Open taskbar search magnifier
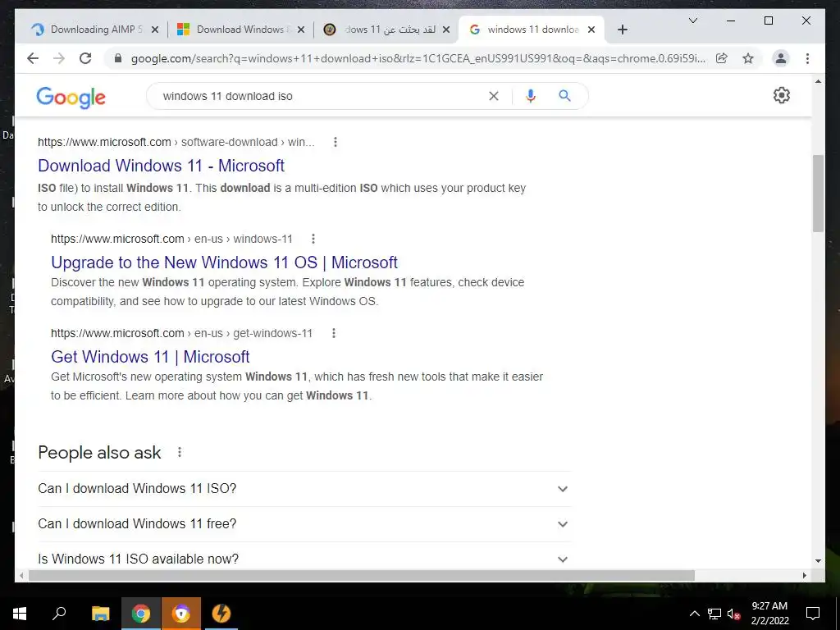This screenshot has height=630, width=840. (x=59, y=614)
